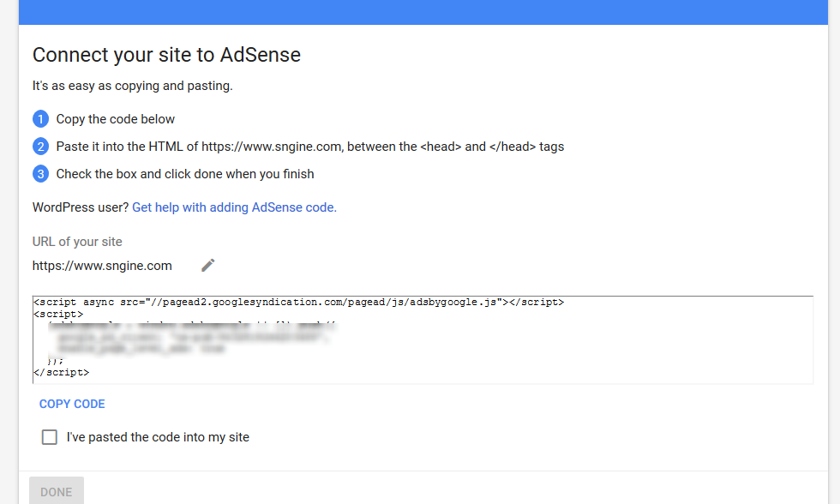Image resolution: width=840 pixels, height=504 pixels.
Task: Open "Get help with adding AdSense code" link
Action: coord(234,207)
